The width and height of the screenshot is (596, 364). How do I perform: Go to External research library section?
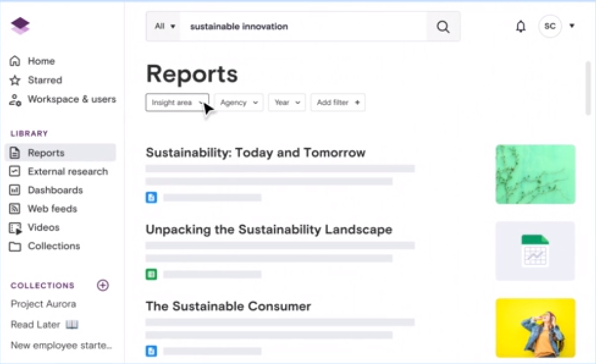[67, 171]
